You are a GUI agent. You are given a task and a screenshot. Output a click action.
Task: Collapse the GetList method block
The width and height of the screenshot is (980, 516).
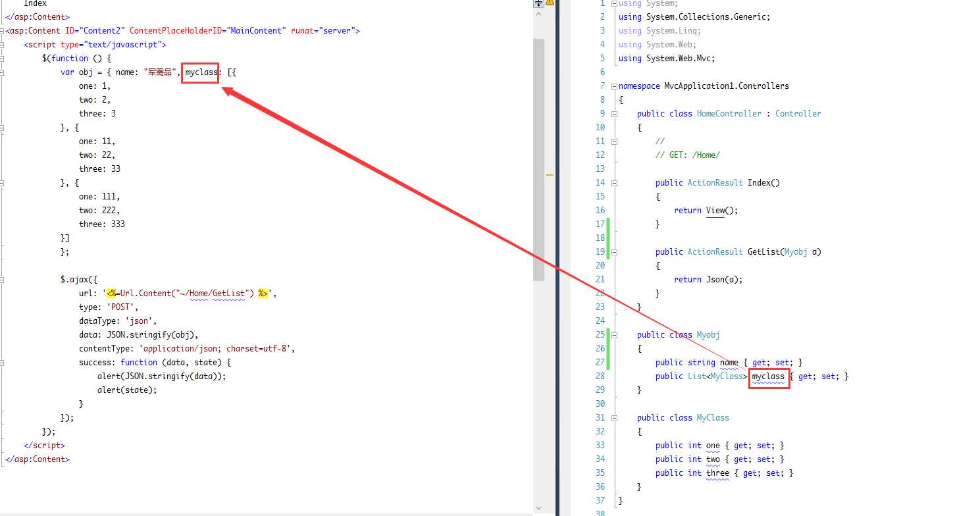click(x=614, y=251)
